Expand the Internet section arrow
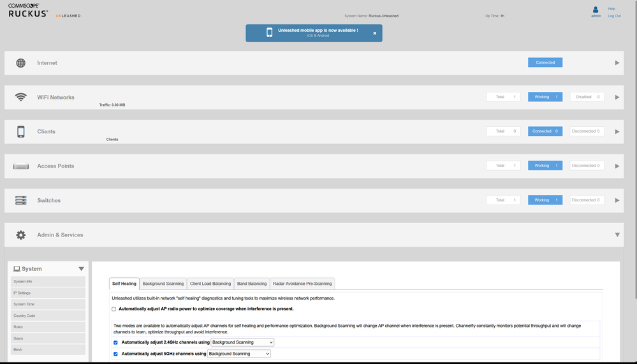The height and width of the screenshot is (364, 637). (x=617, y=63)
